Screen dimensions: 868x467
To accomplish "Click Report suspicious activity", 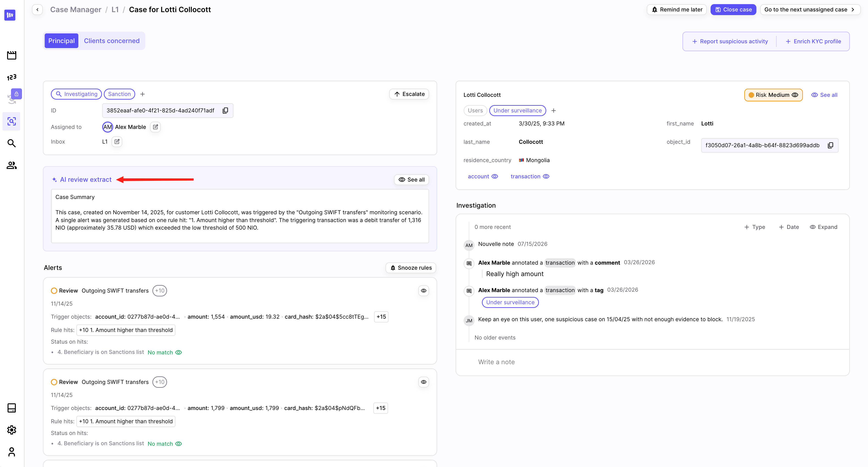I will coord(730,41).
